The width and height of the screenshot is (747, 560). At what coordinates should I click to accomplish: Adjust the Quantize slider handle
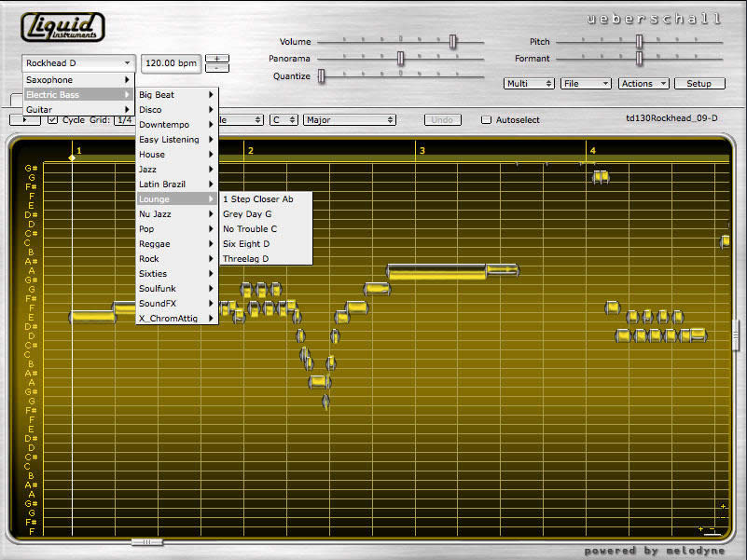(322, 76)
